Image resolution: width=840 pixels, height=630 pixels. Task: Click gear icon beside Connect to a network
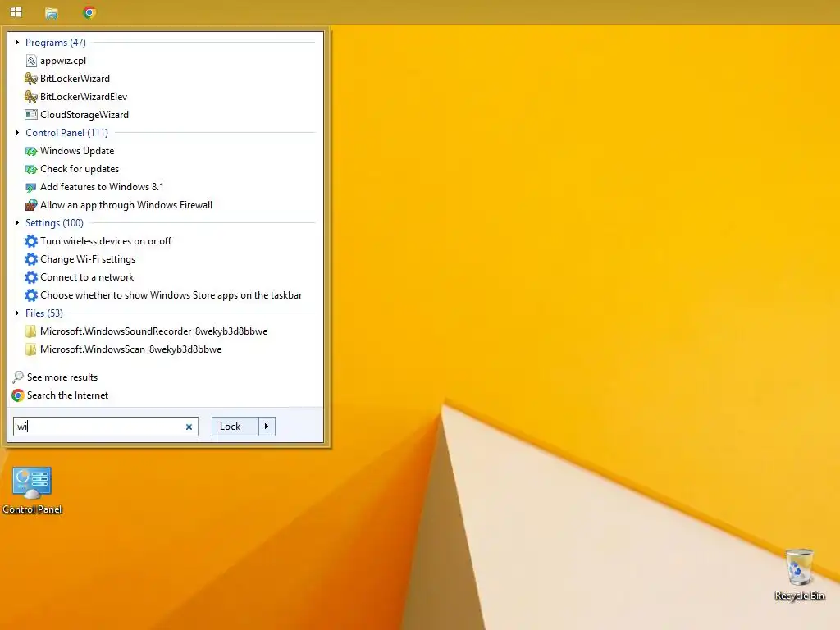tap(31, 277)
